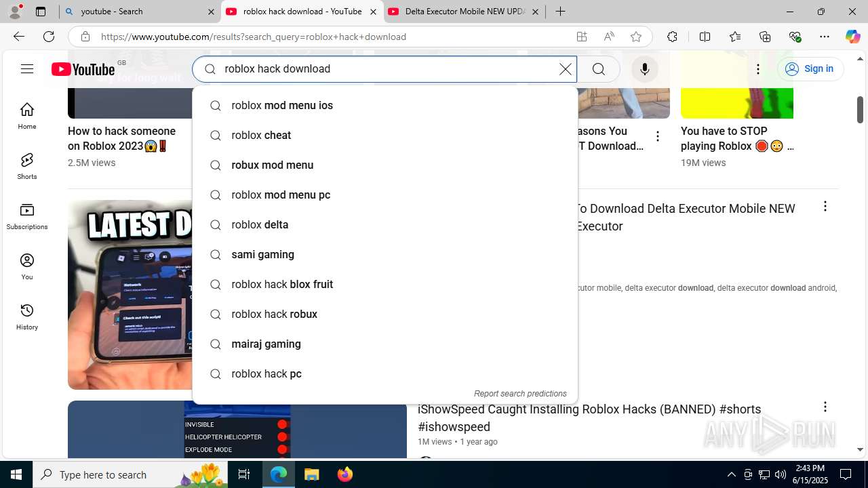Toggle Split screen view
Image resolution: width=868 pixels, height=488 pixels.
click(705, 37)
